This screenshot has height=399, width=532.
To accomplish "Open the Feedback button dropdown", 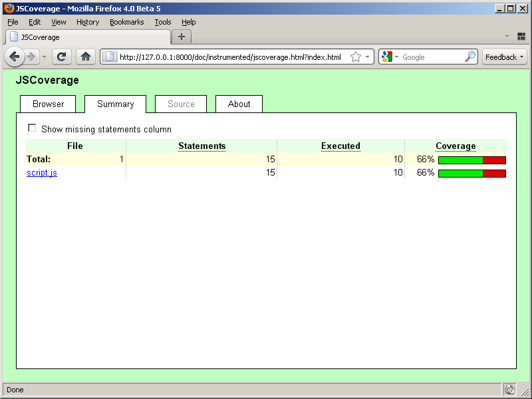I will [505, 57].
